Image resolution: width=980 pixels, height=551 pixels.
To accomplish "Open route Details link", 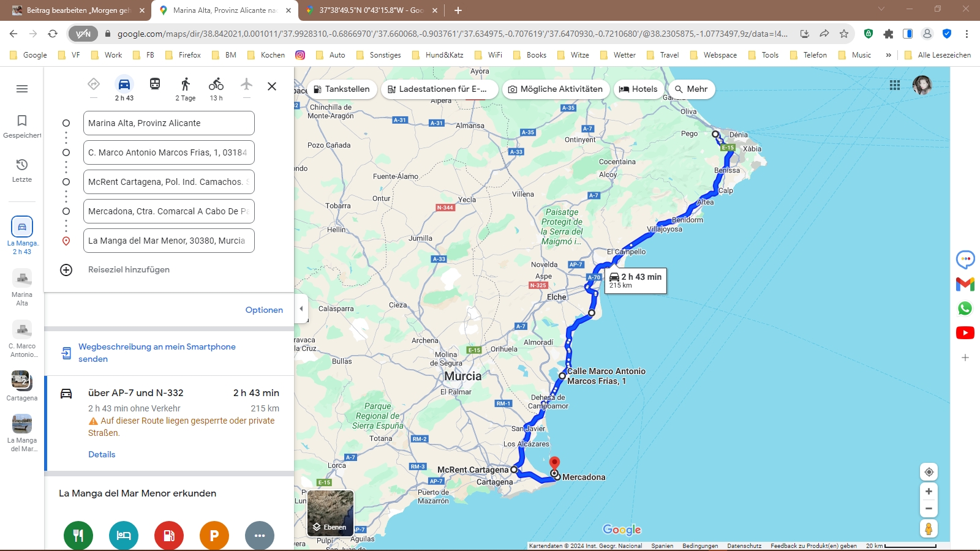I will [102, 454].
